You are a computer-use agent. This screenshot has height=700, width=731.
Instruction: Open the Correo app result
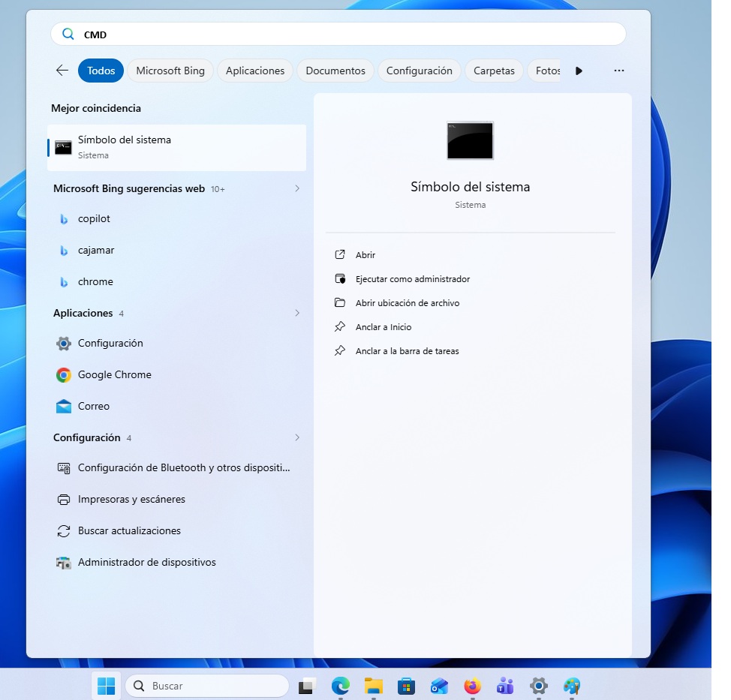(176, 407)
